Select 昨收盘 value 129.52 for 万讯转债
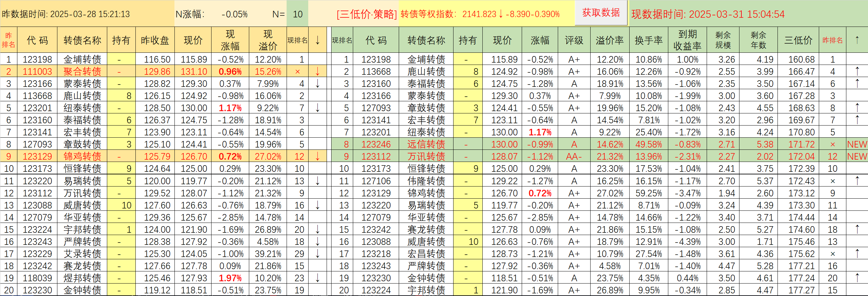Image resolution: width=868 pixels, height=296 pixels. pyautogui.click(x=157, y=193)
